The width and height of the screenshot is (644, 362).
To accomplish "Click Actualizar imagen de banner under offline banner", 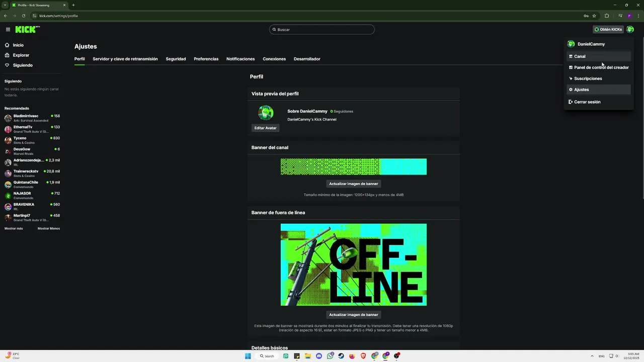I will [x=354, y=315].
